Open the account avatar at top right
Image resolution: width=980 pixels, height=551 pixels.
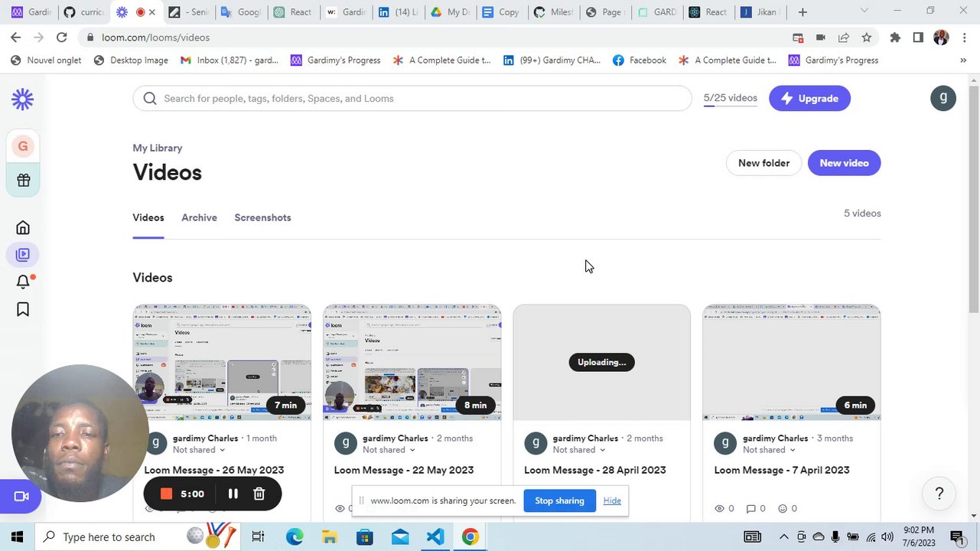pyautogui.click(x=943, y=98)
